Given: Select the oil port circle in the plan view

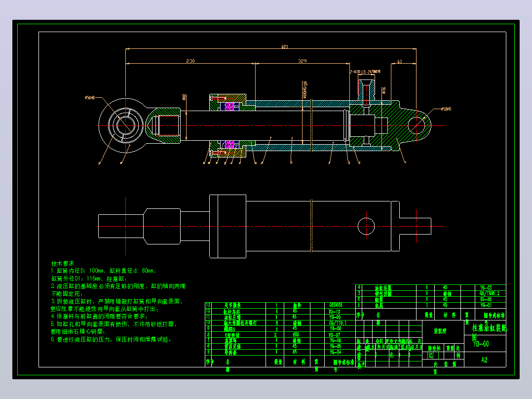Looking at the screenshot, I should pos(366,226).
